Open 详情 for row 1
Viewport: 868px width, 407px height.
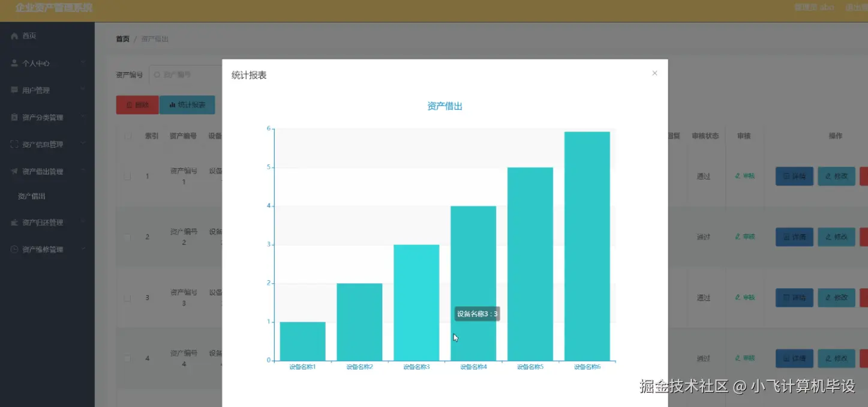tap(794, 176)
